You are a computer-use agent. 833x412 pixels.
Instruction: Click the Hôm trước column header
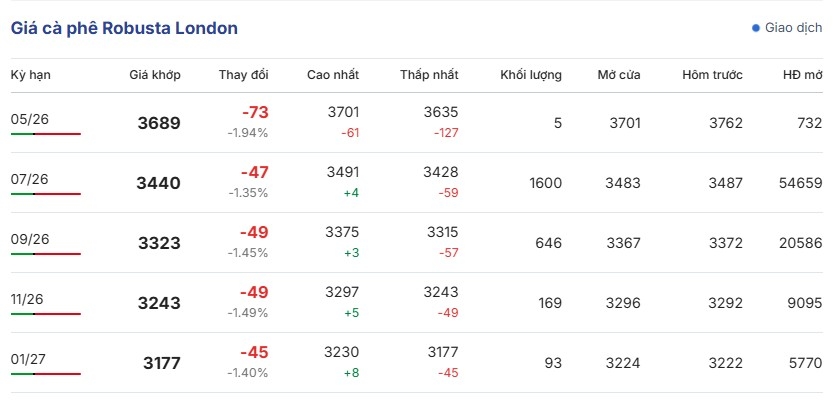[712, 75]
